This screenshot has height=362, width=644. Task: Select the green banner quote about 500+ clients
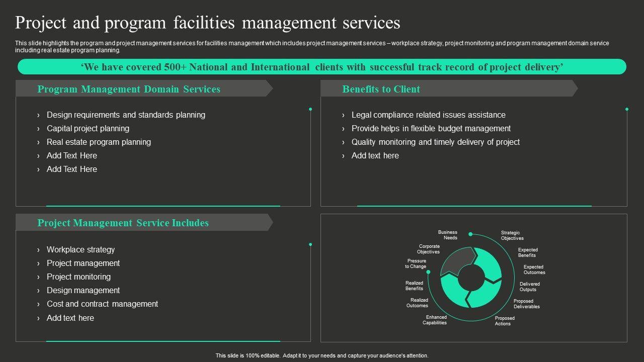322,67
